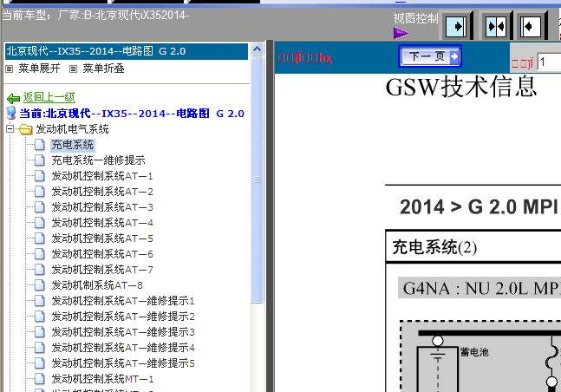This screenshot has height=392, width=561.
Task: Click the 当前:北京现代--IX35--2014--电路图 G 2.0 title
Action: pyautogui.click(x=132, y=114)
